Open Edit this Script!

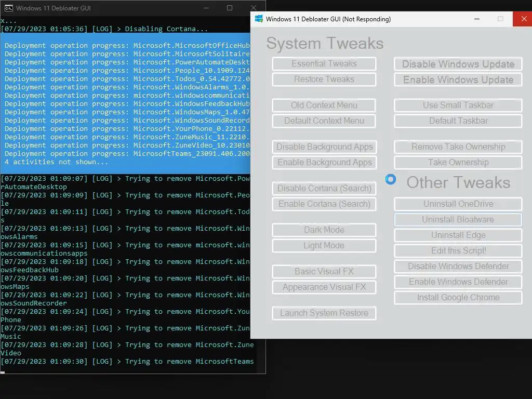pyautogui.click(x=458, y=251)
